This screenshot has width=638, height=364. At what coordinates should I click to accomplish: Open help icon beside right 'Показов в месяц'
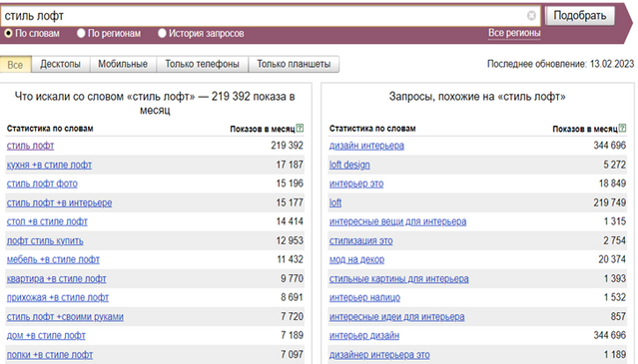tap(622, 129)
